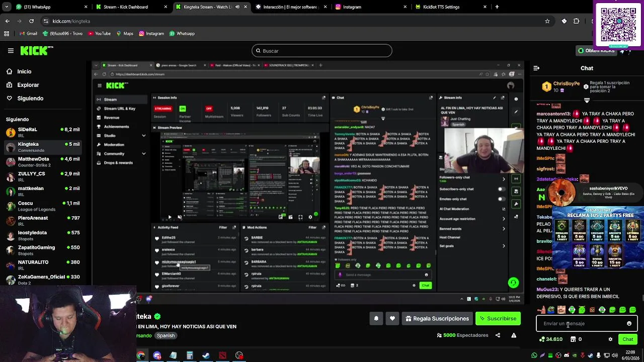Open OBS Studio from the taskbar

[239, 355]
